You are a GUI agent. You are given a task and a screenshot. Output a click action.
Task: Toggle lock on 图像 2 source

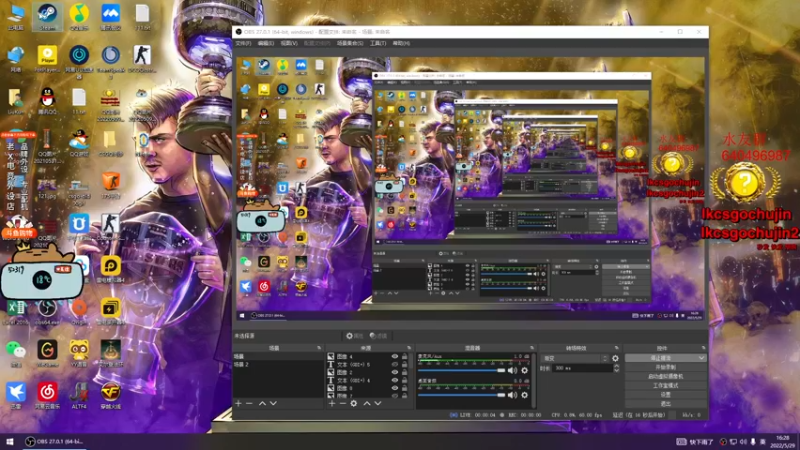[x=405, y=372]
